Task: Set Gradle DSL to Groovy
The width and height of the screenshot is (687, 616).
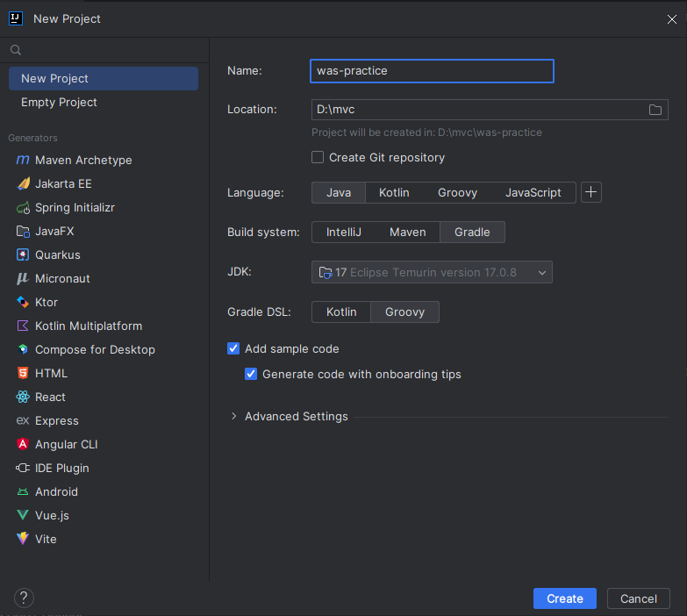Action: point(404,312)
